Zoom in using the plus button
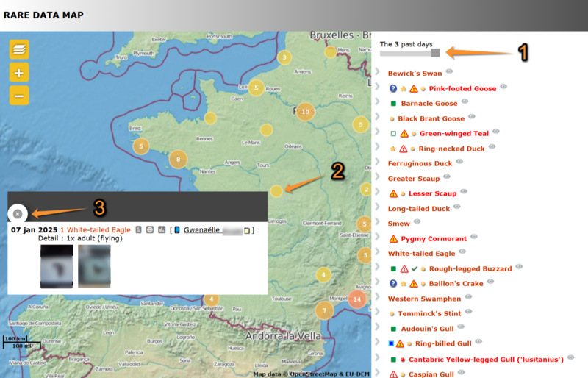The image size is (588, 378). pyautogui.click(x=19, y=72)
